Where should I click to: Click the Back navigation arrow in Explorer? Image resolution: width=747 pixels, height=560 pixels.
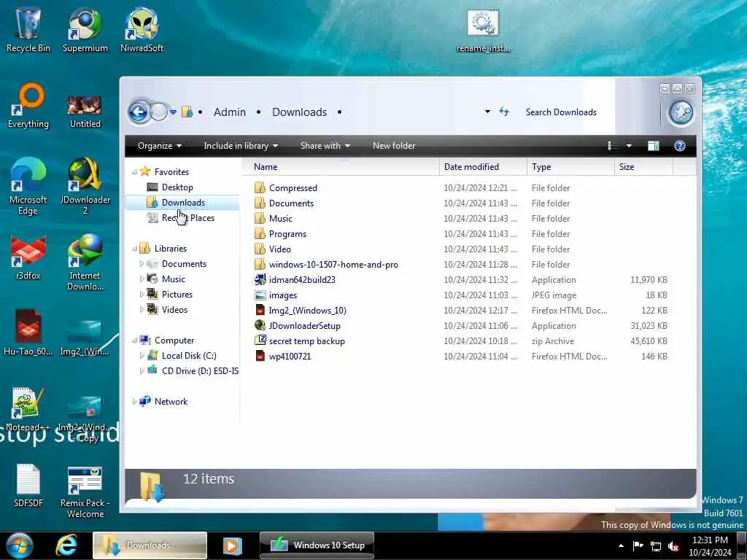tap(139, 112)
